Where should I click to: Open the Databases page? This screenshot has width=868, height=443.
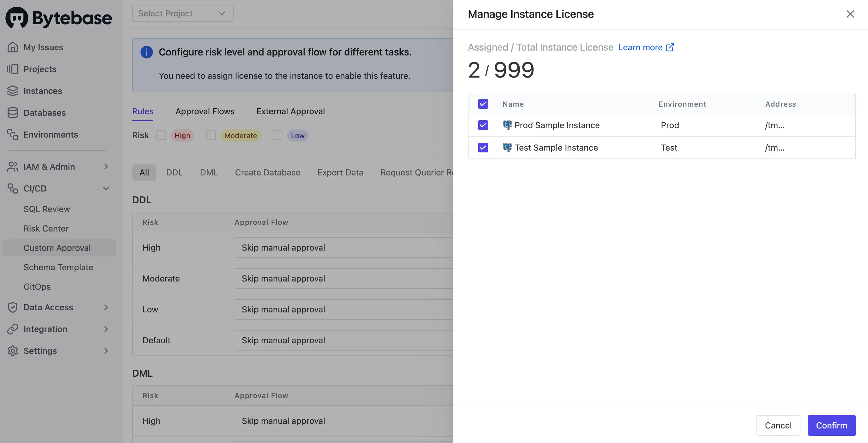pyautogui.click(x=45, y=112)
